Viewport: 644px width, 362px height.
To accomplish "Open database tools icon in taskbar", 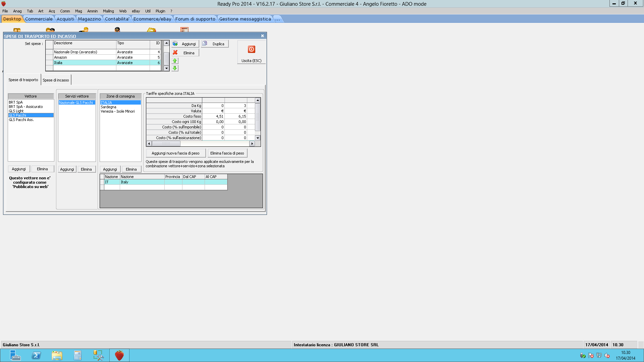I will (x=98, y=355).
